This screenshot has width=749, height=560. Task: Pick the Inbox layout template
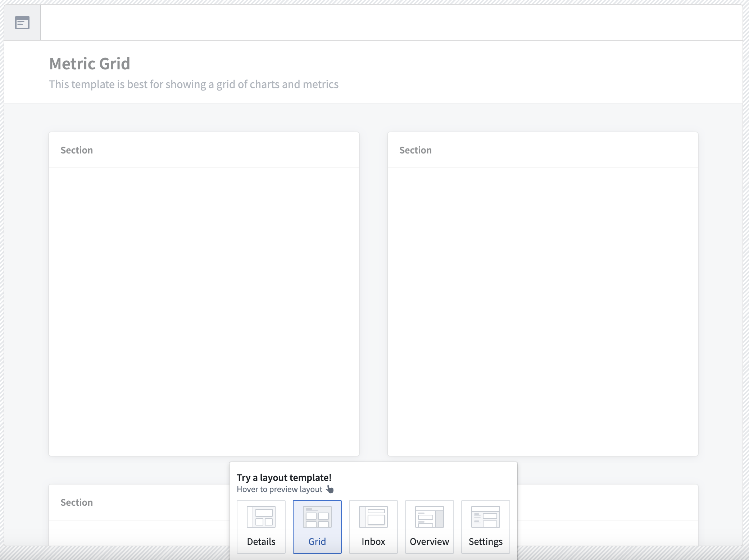[x=373, y=527]
